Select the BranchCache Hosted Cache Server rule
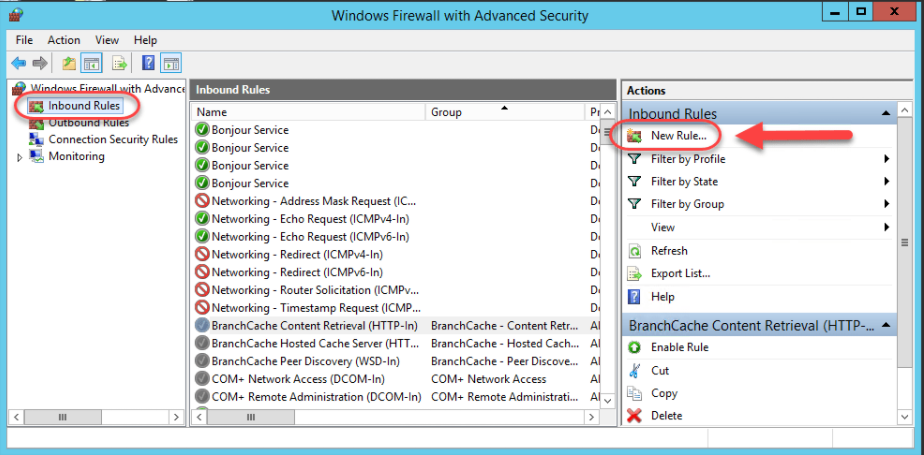The image size is (924, 455). [x=314, y=343]
